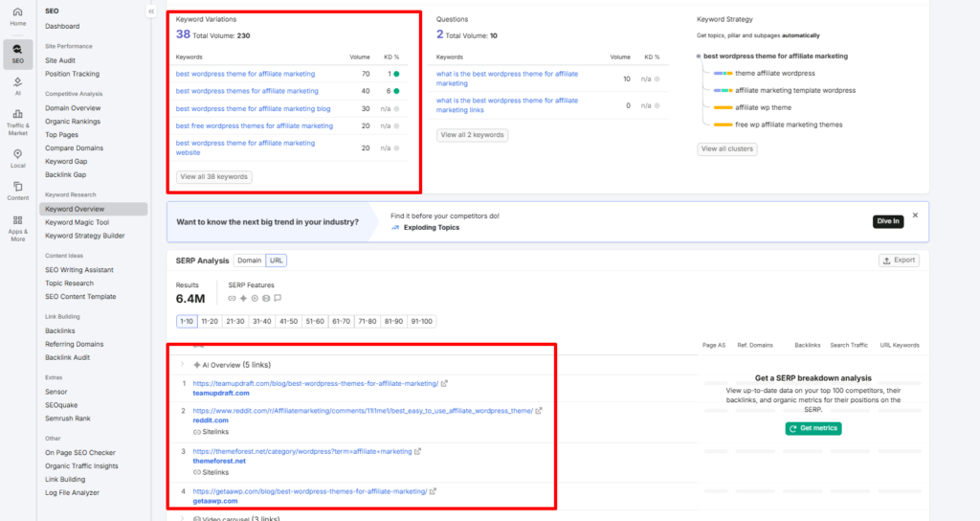Click the Exploding Topics trend icon
Screen dimensions: 980x521
pyautogui.click(x=395, y=228)
